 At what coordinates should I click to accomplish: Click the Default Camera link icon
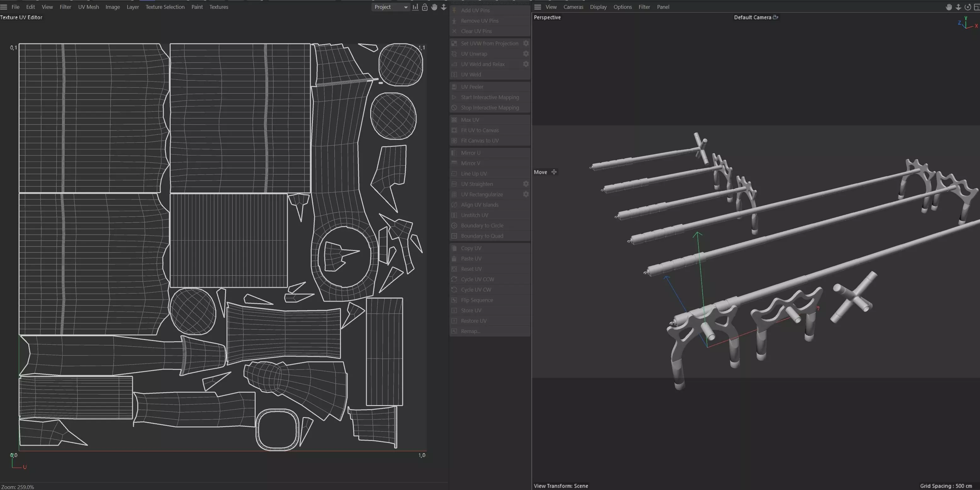click(775, 17)
